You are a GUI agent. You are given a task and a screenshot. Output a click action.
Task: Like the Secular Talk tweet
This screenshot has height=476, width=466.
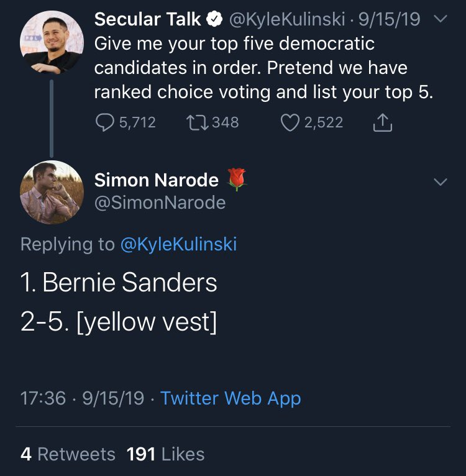pyautogui.click(x=290, y=122)
